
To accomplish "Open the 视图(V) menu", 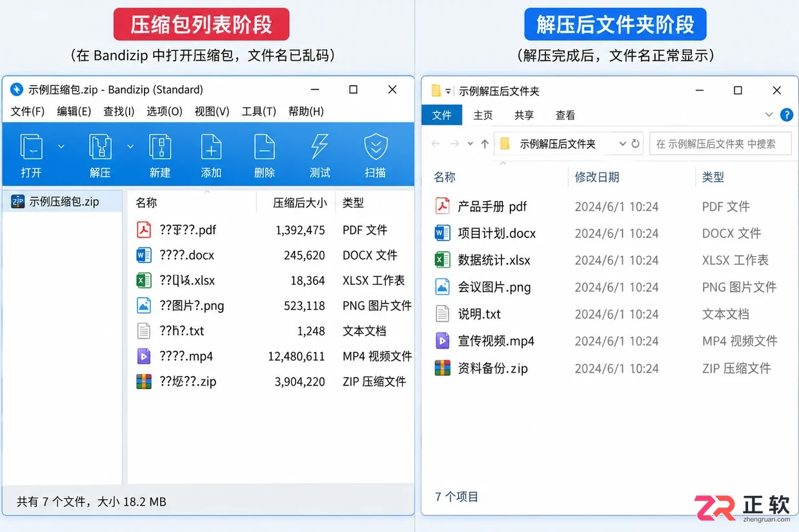I will click(212, 112).
